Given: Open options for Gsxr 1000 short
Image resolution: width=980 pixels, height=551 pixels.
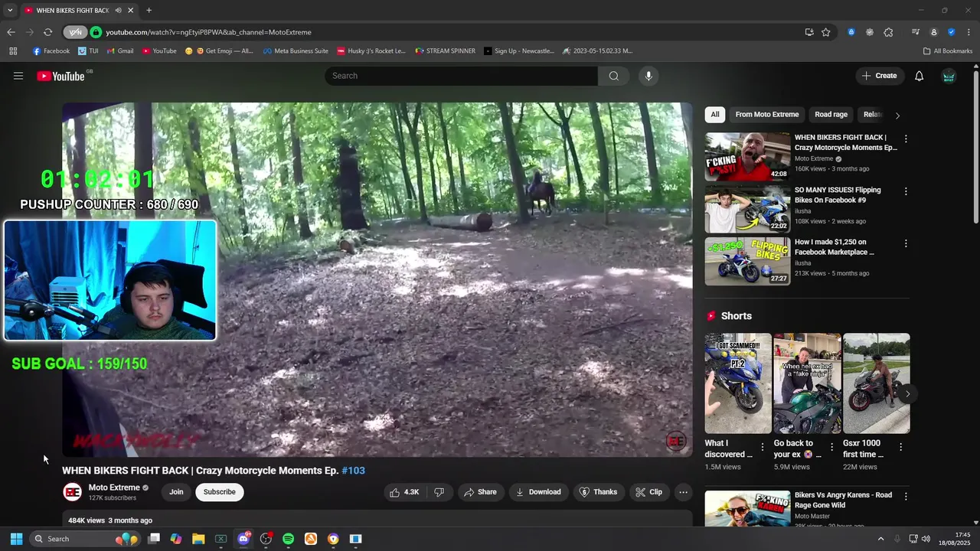Looking at the screenshot, I should click(x=900, y=447).
